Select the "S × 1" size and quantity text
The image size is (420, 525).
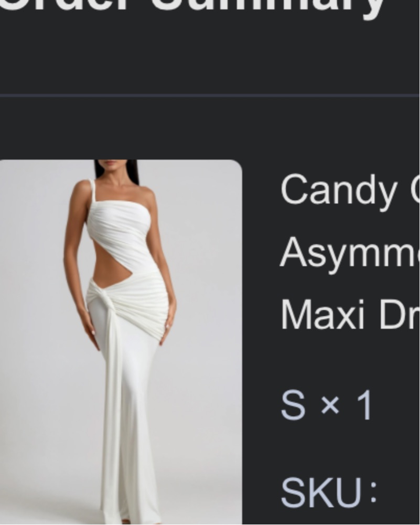coord(326,405)
